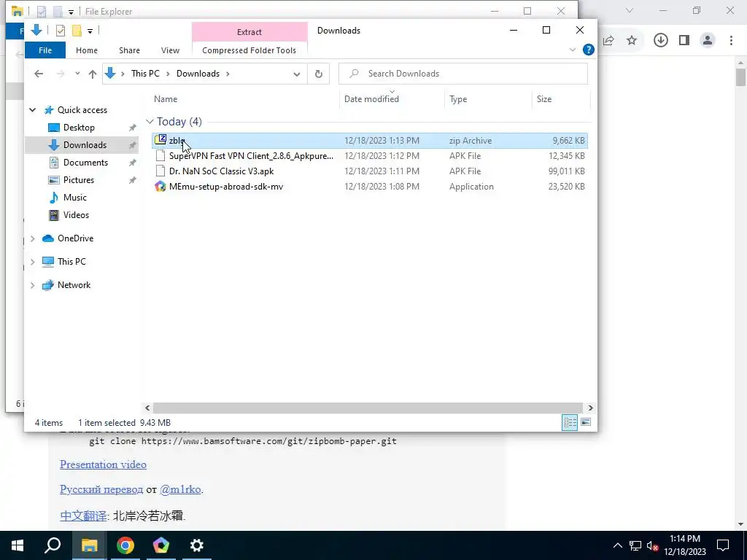
Task: Open the address bar history dropdown
Action: click(296, 74)
